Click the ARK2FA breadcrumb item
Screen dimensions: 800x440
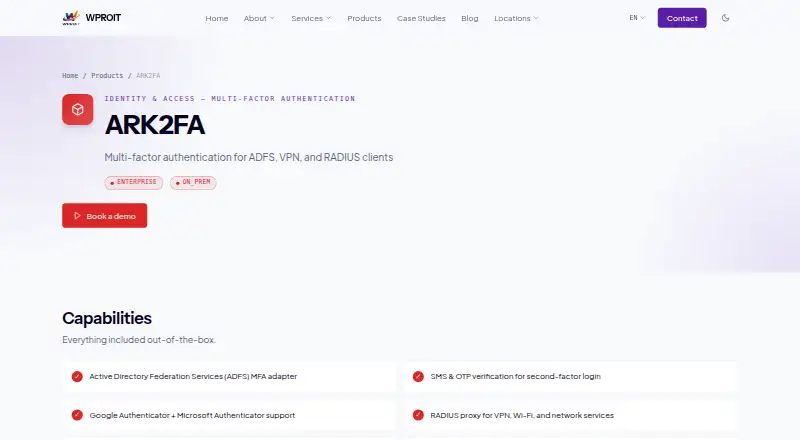click(148, 76)
